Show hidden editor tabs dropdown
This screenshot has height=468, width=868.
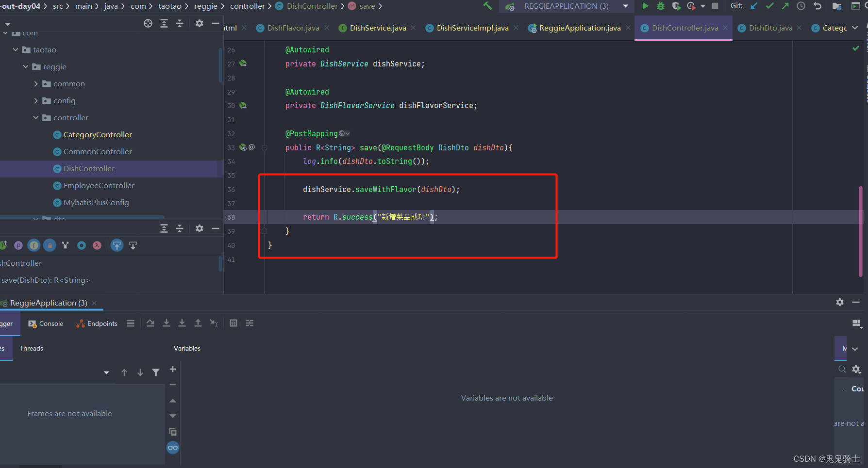point(855,28)
